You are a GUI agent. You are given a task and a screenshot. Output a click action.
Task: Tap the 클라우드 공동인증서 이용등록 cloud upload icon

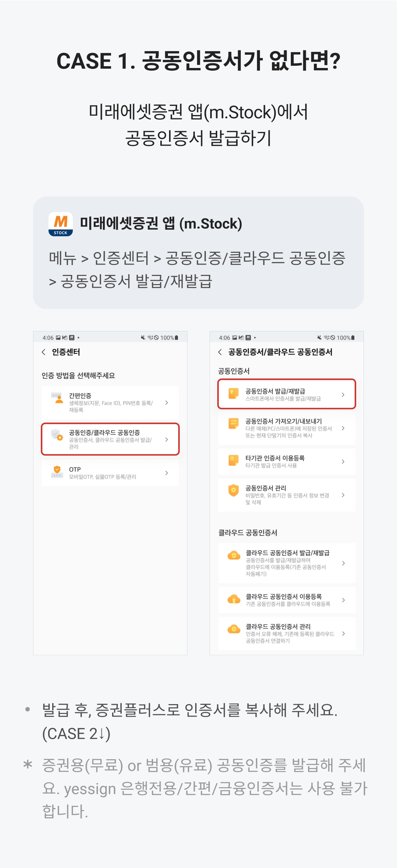coord(234,599)
